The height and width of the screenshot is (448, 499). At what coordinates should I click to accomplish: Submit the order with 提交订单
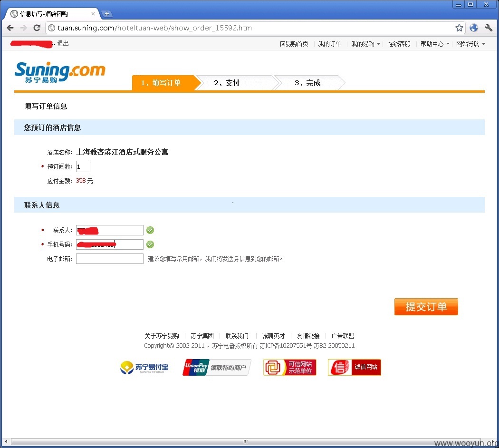point(426,307)
